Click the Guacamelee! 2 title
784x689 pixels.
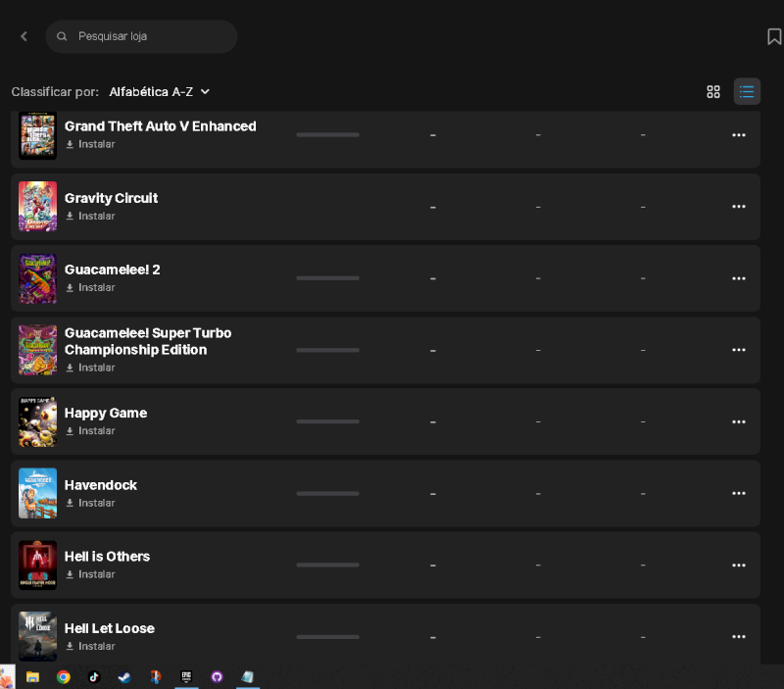pos(112,270)
